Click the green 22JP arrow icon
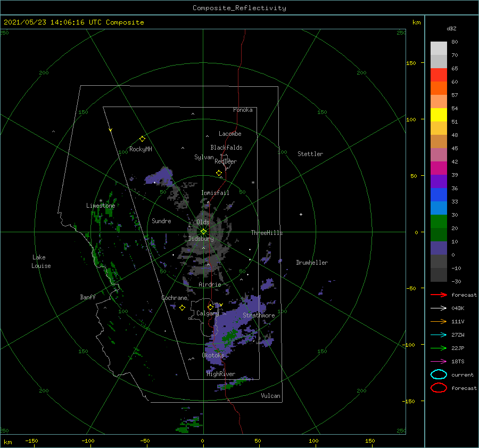 click(x=439, y=348)
